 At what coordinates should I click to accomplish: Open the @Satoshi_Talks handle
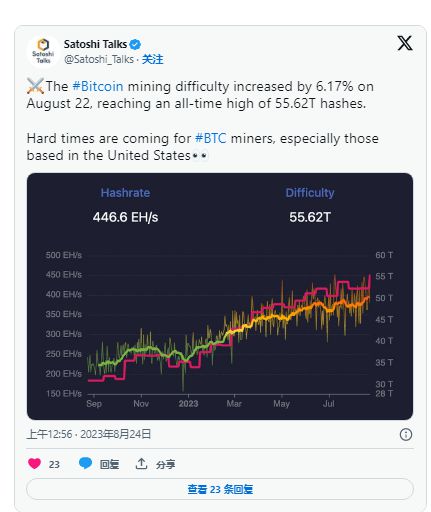[x=99, y=59]
